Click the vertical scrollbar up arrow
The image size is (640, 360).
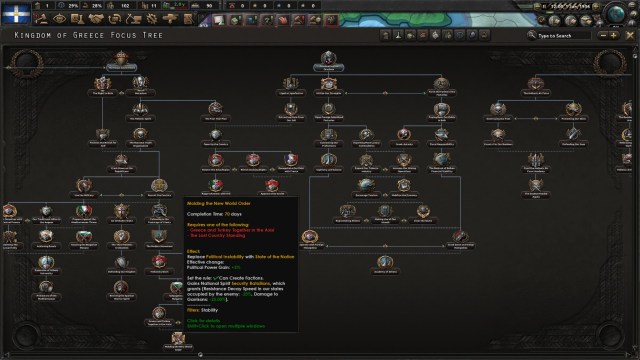pos(635,49)
